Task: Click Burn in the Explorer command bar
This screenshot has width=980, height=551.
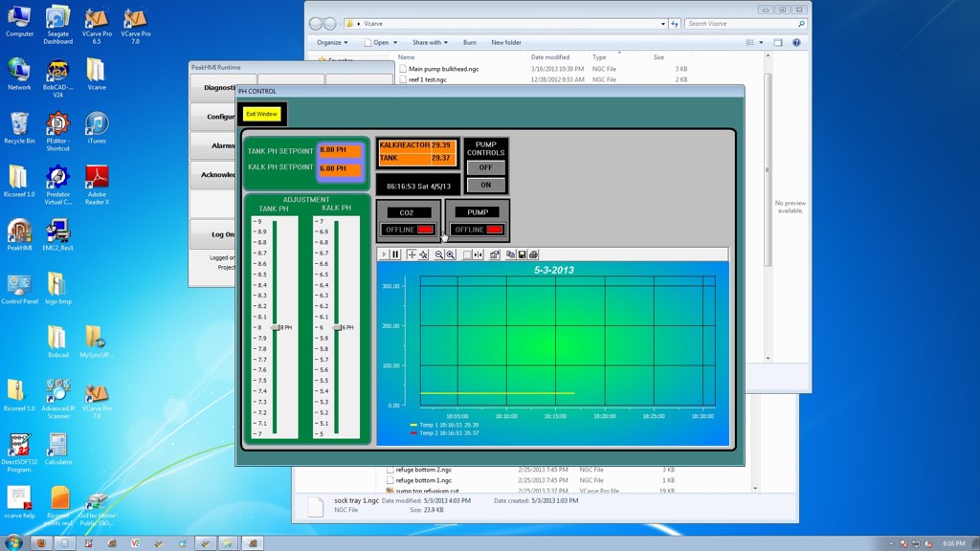Action: (469, 42)
